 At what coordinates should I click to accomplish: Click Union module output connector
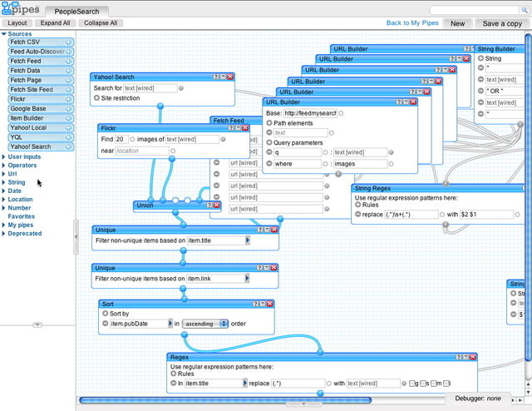175,213
